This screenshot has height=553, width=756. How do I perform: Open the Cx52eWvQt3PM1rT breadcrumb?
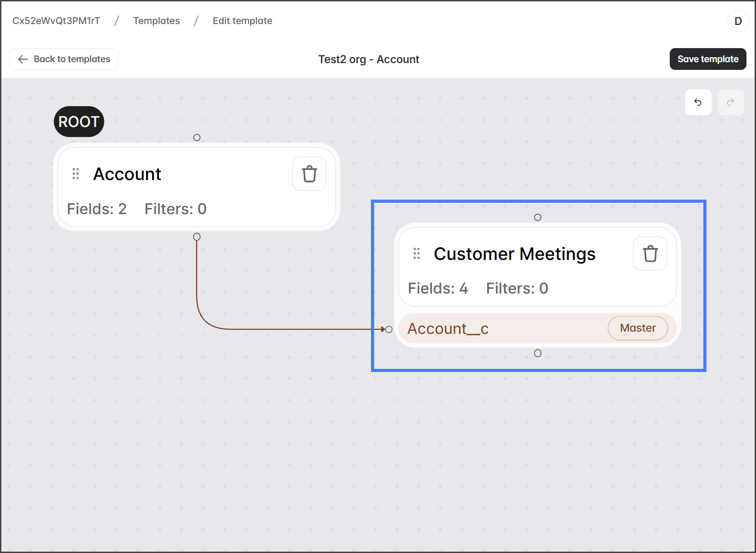point(56,21)
